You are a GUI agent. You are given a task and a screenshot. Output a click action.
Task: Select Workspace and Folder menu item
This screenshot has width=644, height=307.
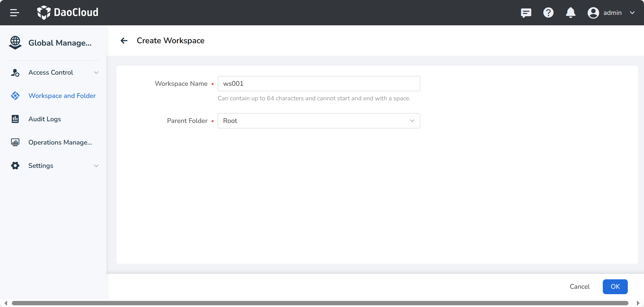click(62, 96)
